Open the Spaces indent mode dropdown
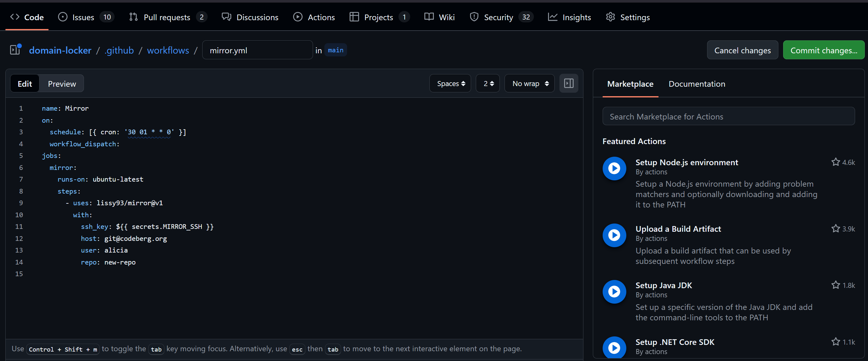 [x=450, y=84]
